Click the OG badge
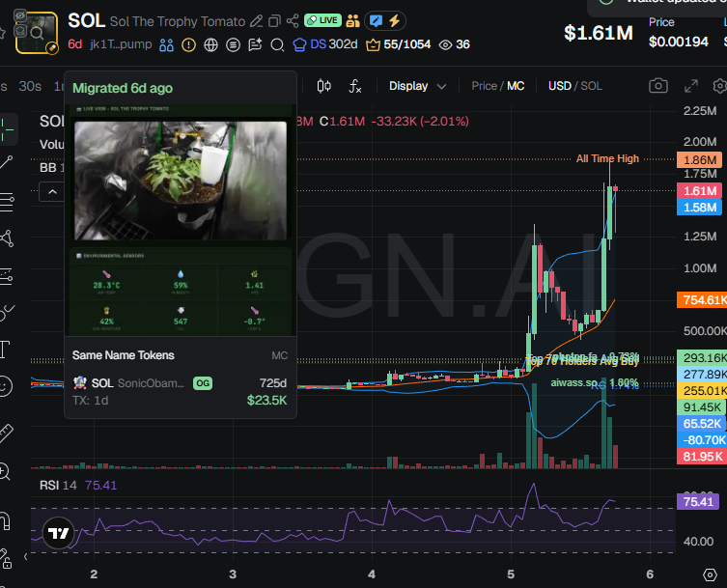The width and height of the screenshot is (727, 588). pyautogui.click(x=203, y=383)
